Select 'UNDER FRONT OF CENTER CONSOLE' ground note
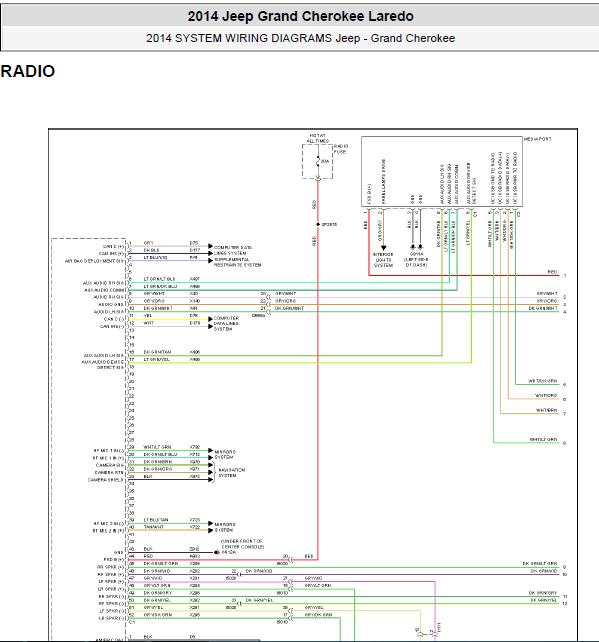This screenshot has height=642, width=599. tap(243, 544)
